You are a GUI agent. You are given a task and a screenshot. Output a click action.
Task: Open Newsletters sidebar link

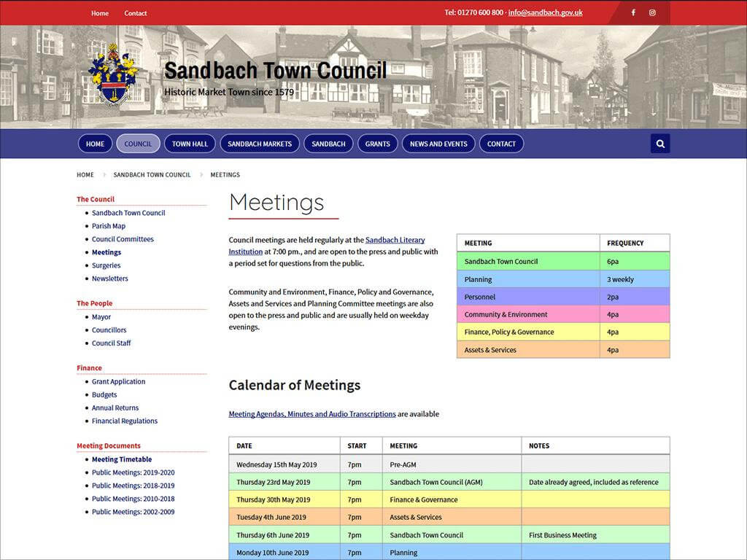110,279
